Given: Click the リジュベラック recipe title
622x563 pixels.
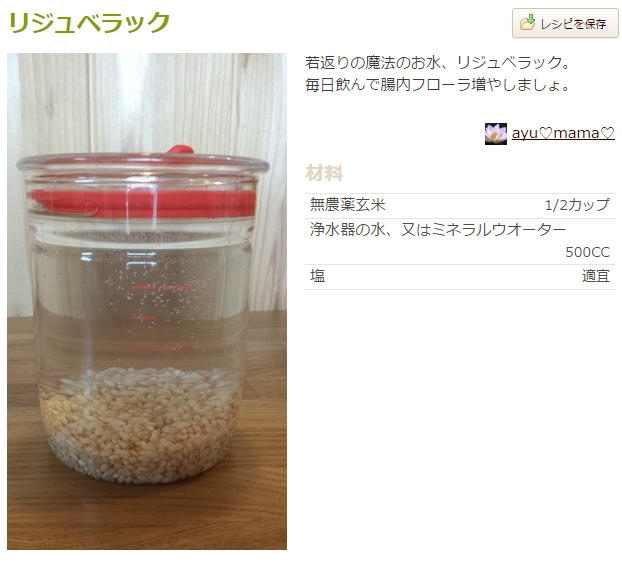Looking at the screenshot, I should (89, 22).
